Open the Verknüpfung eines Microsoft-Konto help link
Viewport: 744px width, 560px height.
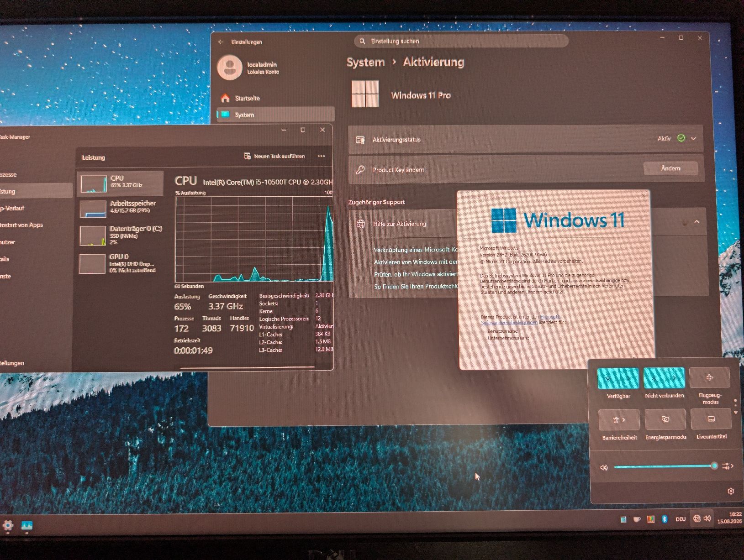coord(416,250)
